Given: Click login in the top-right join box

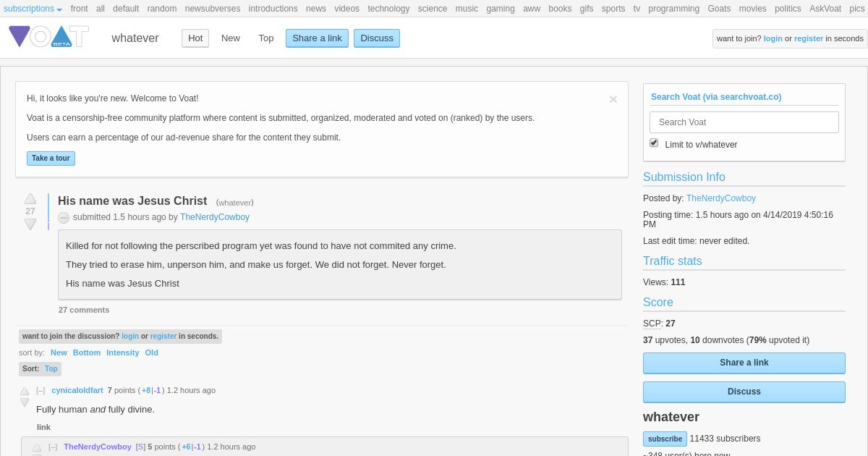Looking at the screenshot, I should click(x=773, y=39).
